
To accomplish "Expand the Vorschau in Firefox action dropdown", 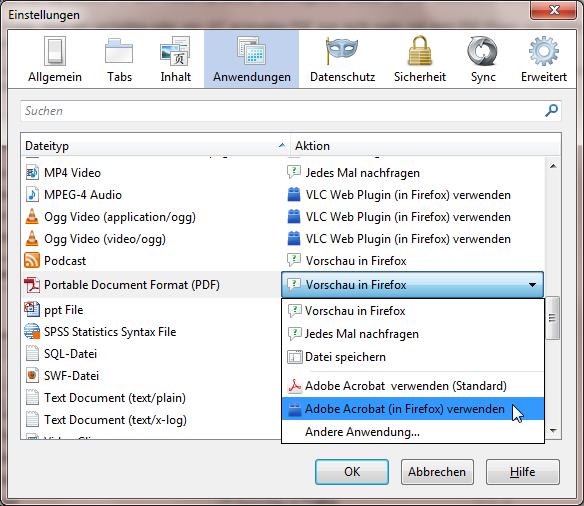I will tap(412, 285).
